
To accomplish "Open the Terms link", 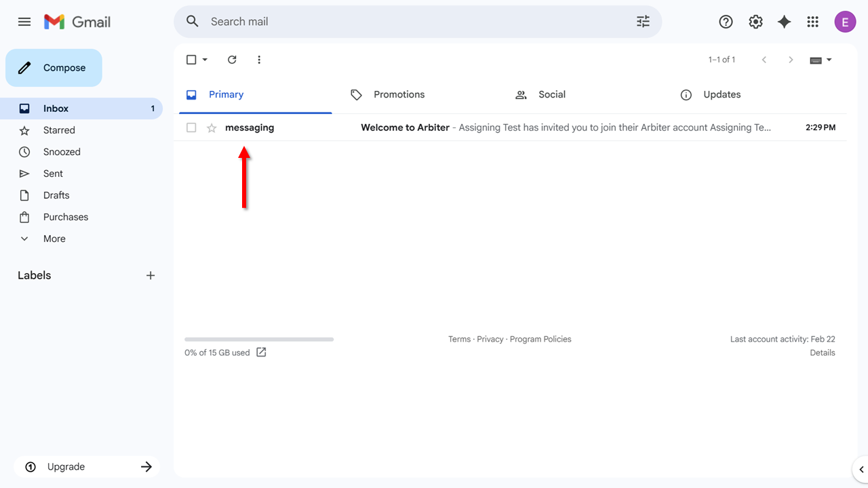I will click(x=459, y=339).
